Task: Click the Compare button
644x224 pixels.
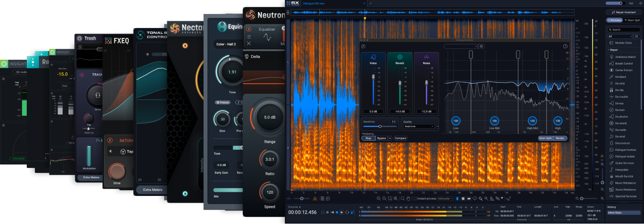Action: click(x=400, y=138)
